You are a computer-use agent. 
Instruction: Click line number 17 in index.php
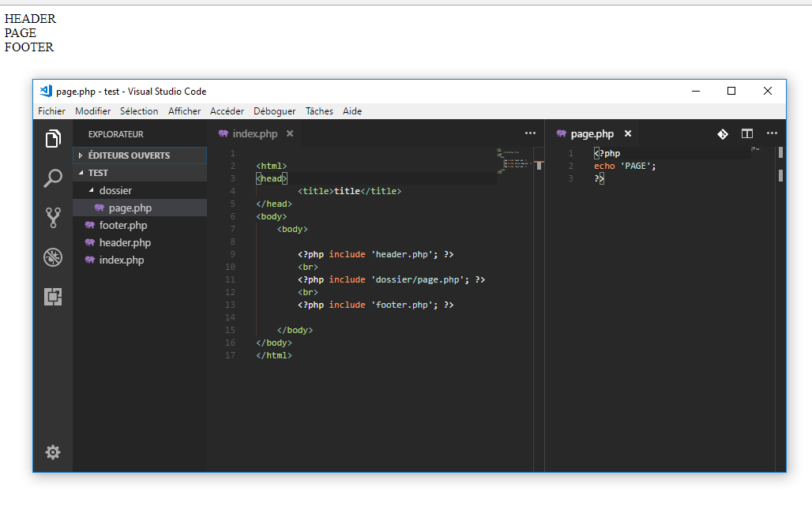[x=230, y=355]
